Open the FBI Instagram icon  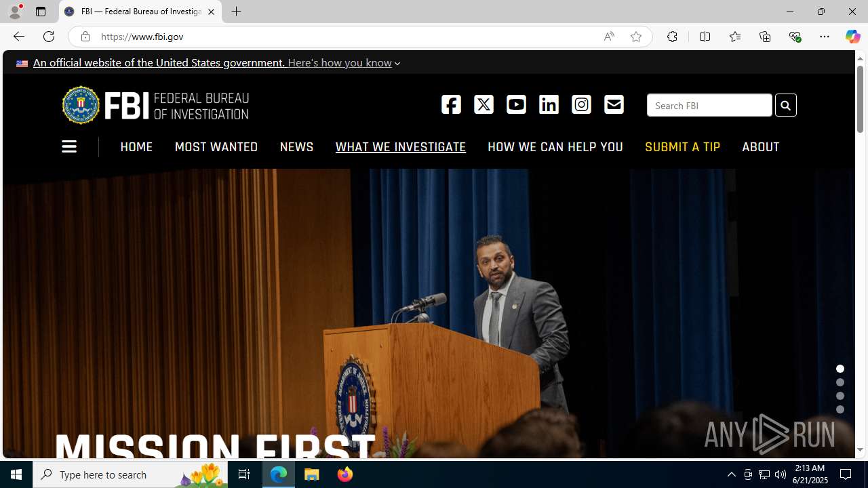click(x=581, y=104)
